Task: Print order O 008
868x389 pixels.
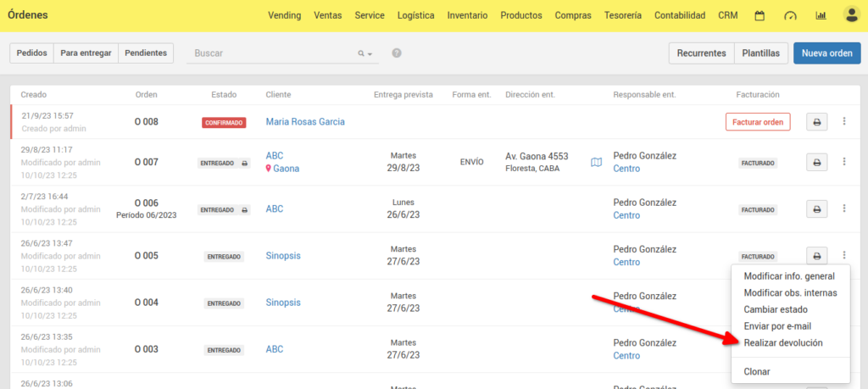Action: tap(816, 122)
